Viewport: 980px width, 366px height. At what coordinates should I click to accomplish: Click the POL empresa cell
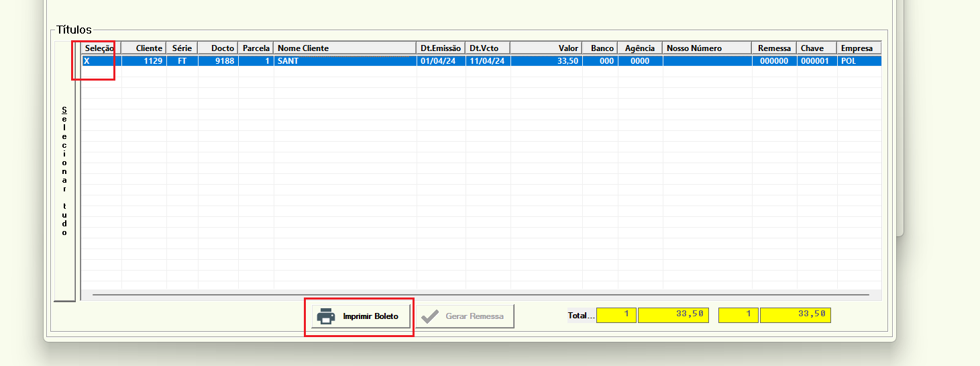coord(859,60)
